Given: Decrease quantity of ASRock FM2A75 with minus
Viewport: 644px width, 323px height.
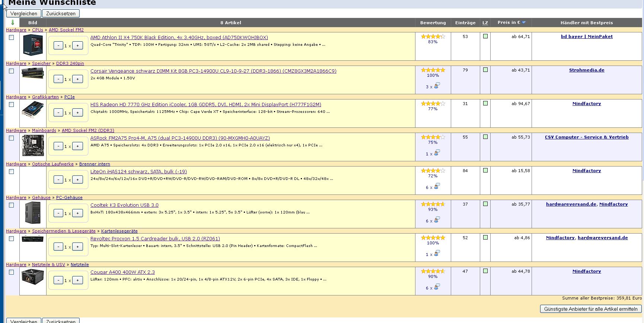Looking at the screenshot, I should pos(58,146).
